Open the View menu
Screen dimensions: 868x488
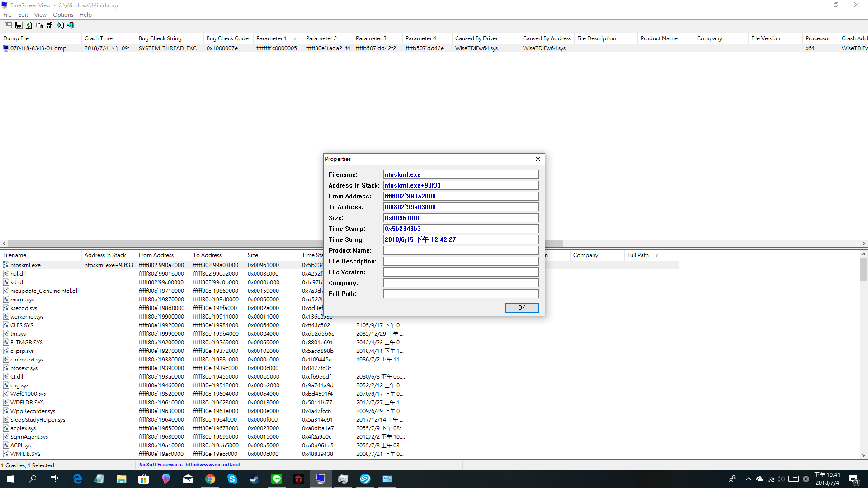[40, 14]
